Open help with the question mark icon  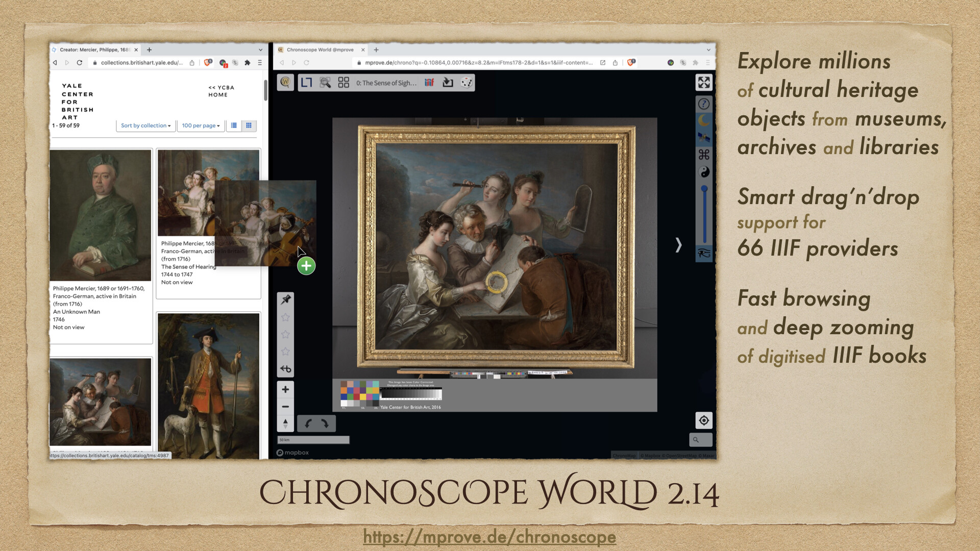tap(704, 104)
